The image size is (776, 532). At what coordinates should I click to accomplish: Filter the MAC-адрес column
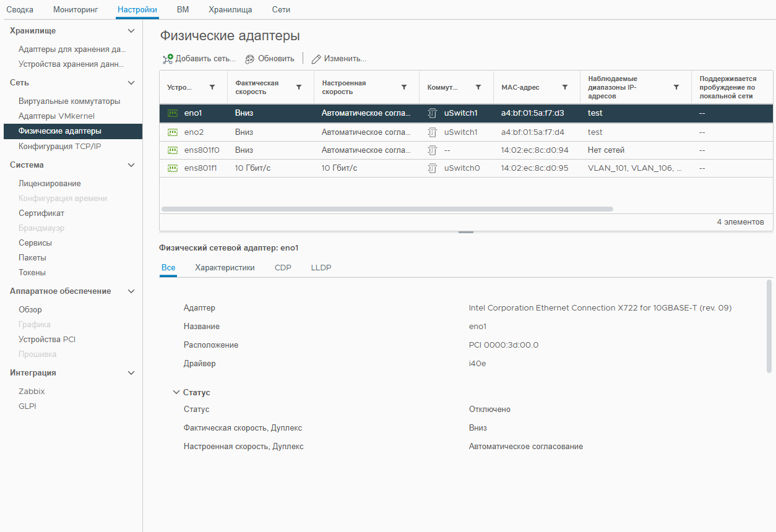[x=565, y=87]
